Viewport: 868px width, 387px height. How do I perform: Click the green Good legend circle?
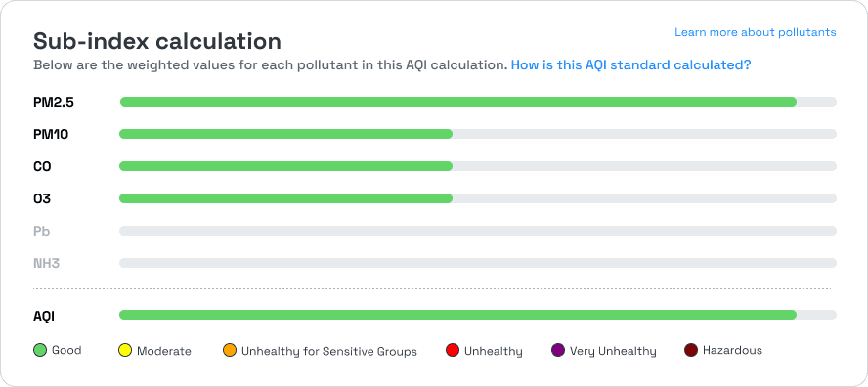coord(40,351)
